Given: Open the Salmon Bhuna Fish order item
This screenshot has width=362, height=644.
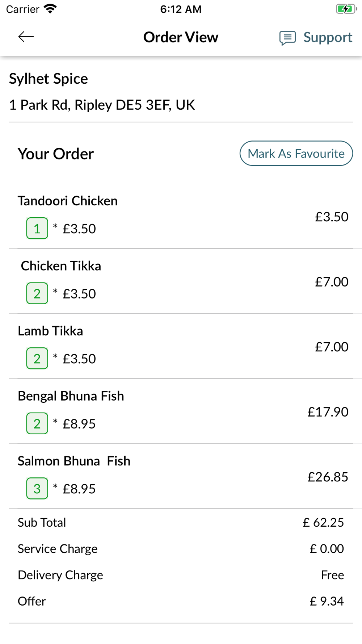Looking at the screenshot, I should pos(181,476).
